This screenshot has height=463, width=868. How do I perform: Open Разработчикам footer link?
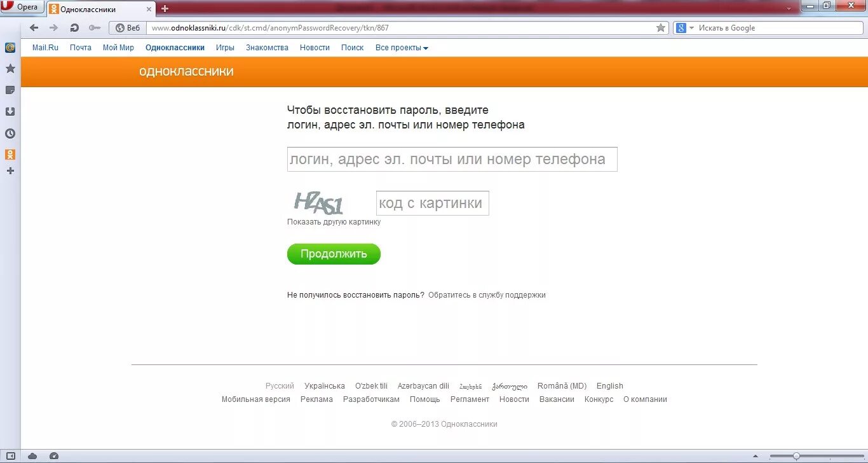[371, 399]
